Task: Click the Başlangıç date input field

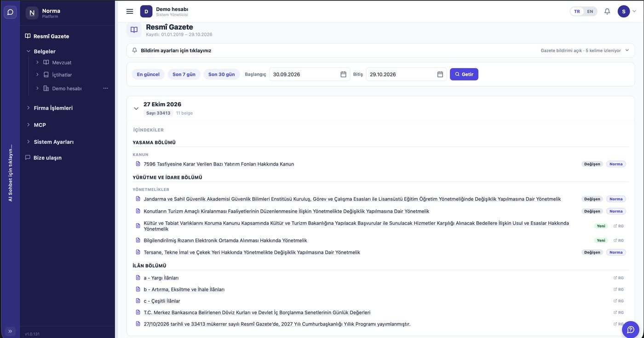Action: tap(310, 74)
